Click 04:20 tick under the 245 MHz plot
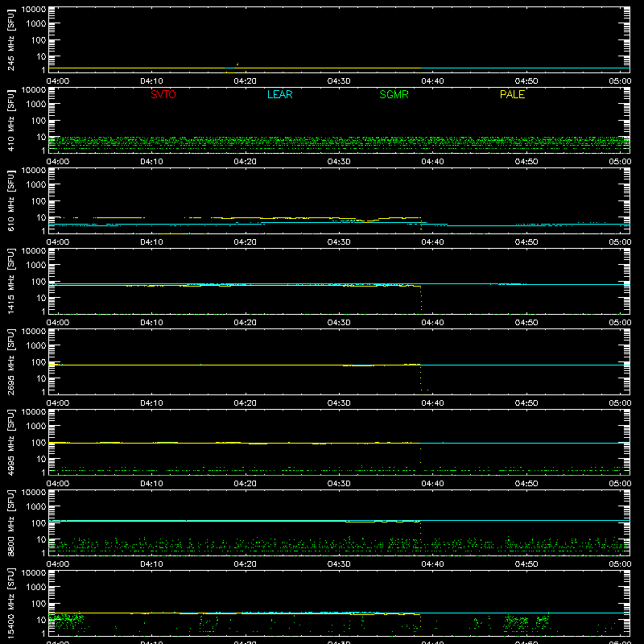 click(x=246, y=81)
